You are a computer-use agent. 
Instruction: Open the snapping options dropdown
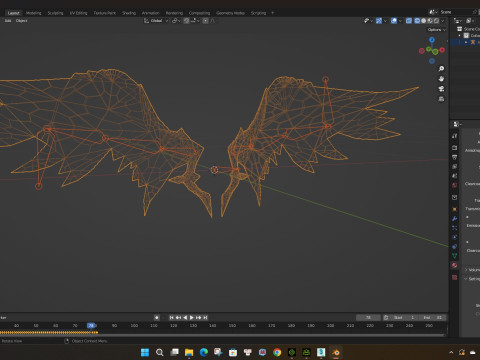tap(195, 21)
